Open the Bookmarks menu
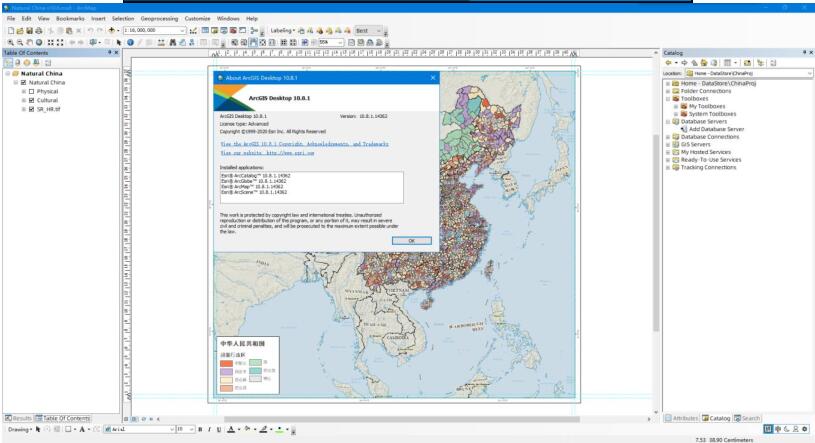Viewport: 815px width, 443px height. pos(70,18)
